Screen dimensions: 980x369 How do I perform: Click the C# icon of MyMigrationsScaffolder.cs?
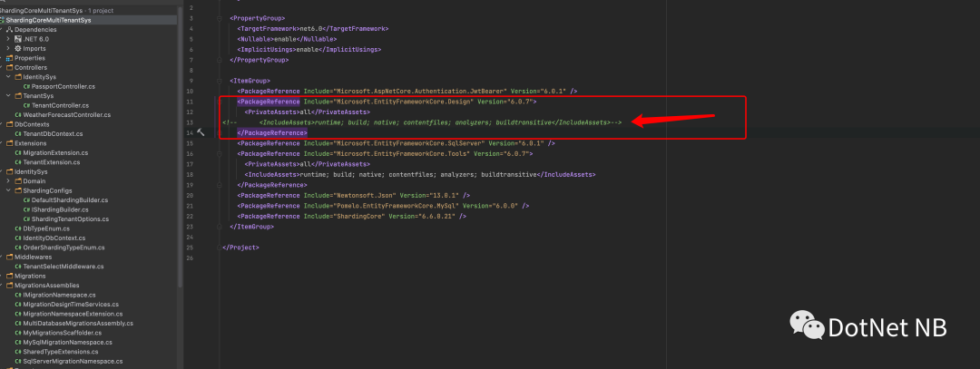click(x=18, y=333)
